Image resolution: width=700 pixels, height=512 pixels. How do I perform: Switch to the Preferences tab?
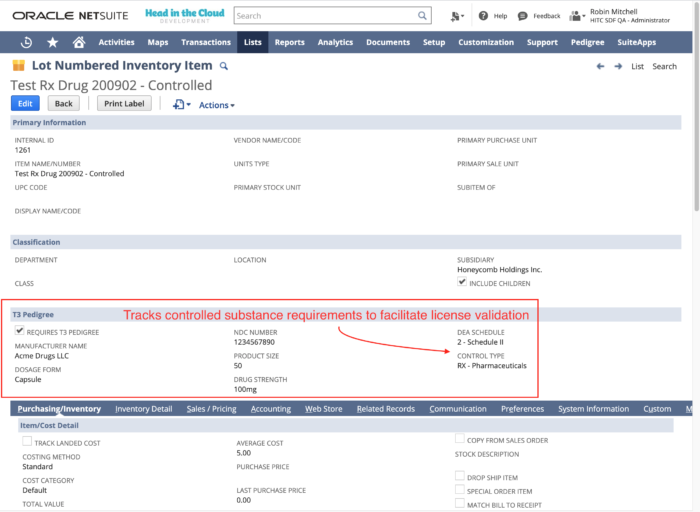point(522,409)
